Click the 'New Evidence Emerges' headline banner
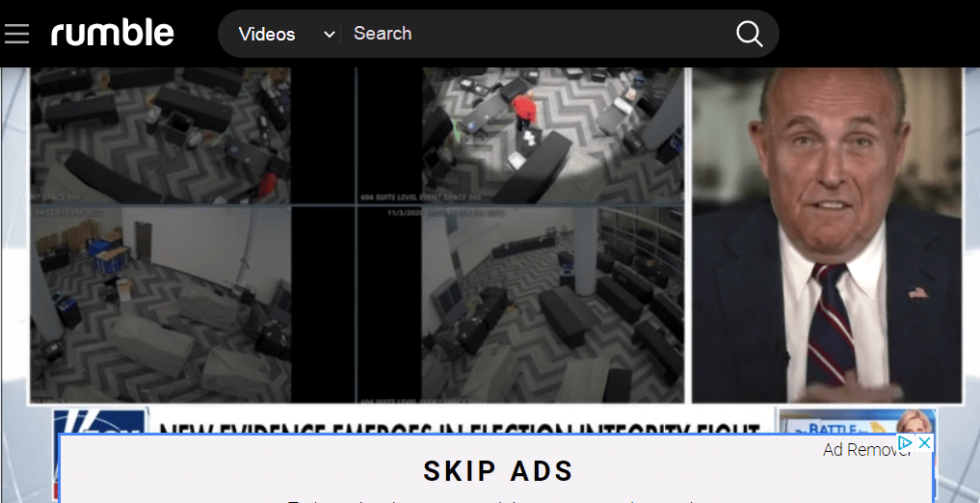This screenshot has height=503, width=980. (x=464, y=424)
